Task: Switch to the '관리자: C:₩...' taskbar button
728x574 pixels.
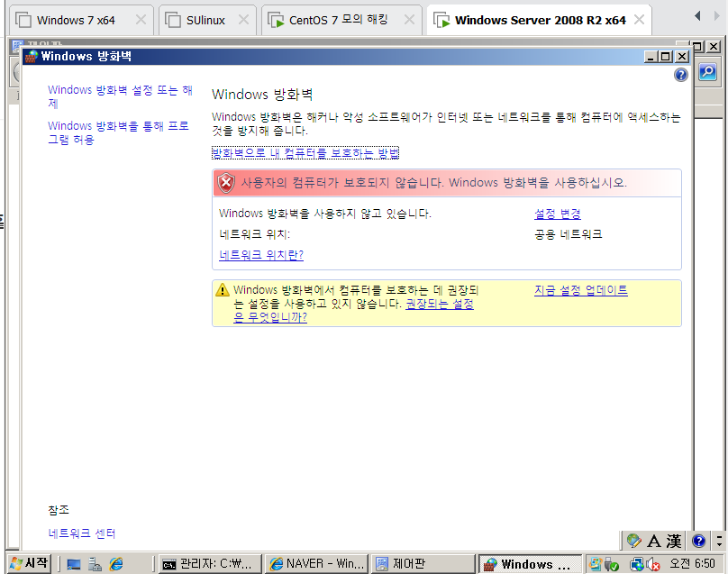Action: point(210,564)
